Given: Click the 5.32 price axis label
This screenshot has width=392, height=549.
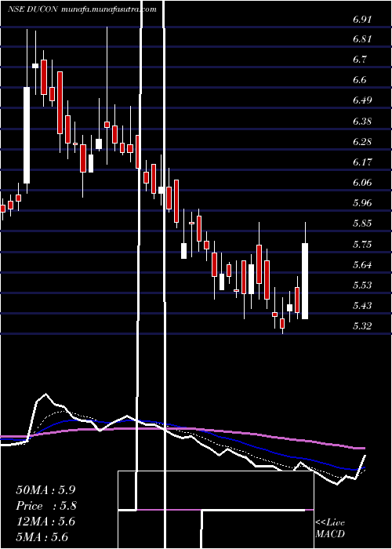Looking at the screenshot, I should click(x=362, y=326).
